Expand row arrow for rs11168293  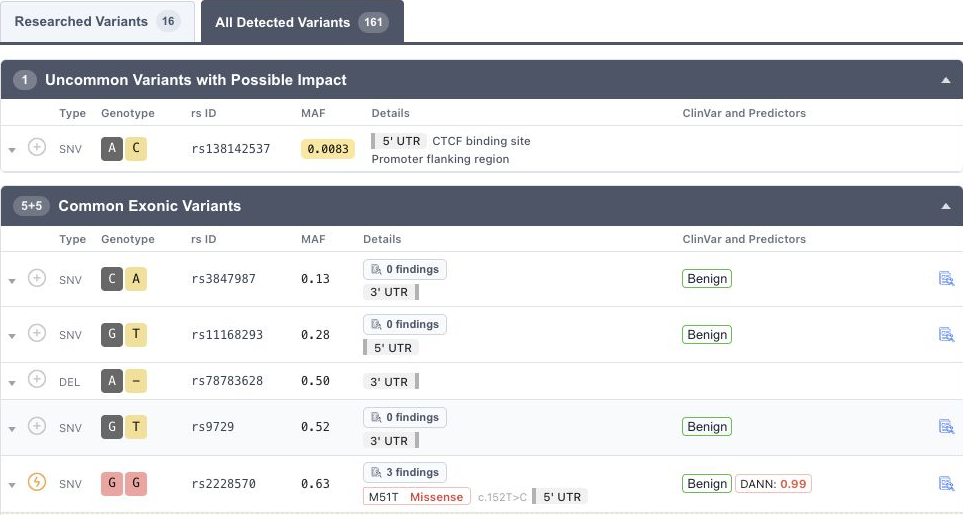point(12,336)
